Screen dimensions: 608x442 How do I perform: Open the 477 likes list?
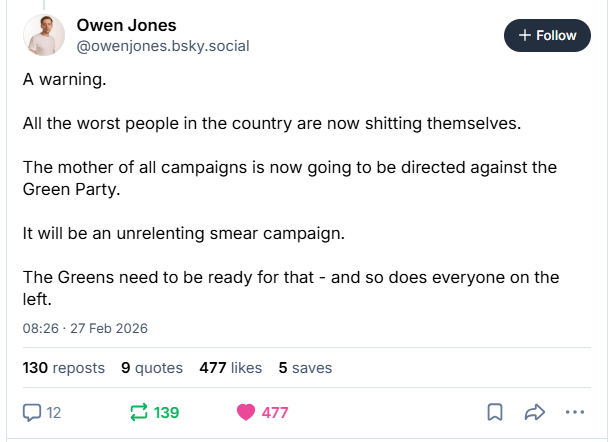pos(230,368)
